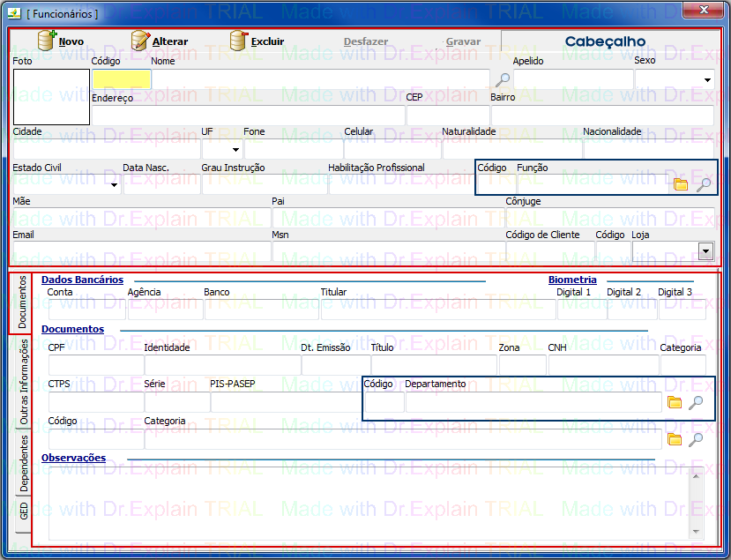
Task: Expand the Estado Civil dropdown
Action: click(115, 185)
